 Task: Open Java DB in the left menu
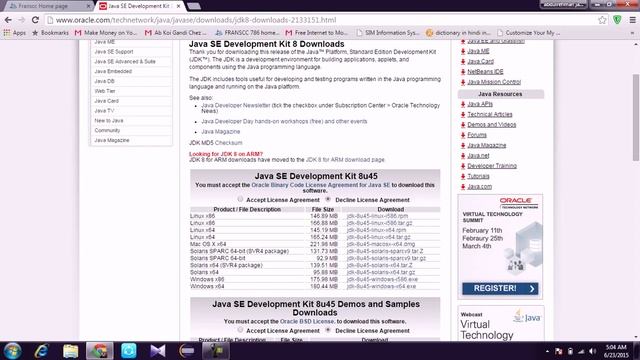[x=104, y=81]
